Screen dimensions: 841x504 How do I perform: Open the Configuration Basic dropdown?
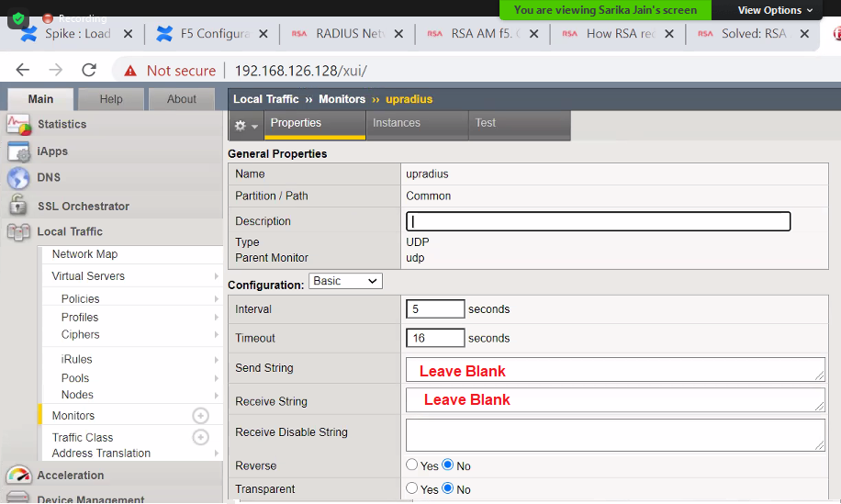click(x=345, y=281)
